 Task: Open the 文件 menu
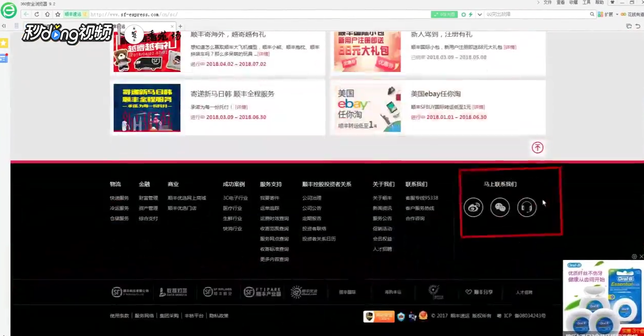(x=547, y=3)
